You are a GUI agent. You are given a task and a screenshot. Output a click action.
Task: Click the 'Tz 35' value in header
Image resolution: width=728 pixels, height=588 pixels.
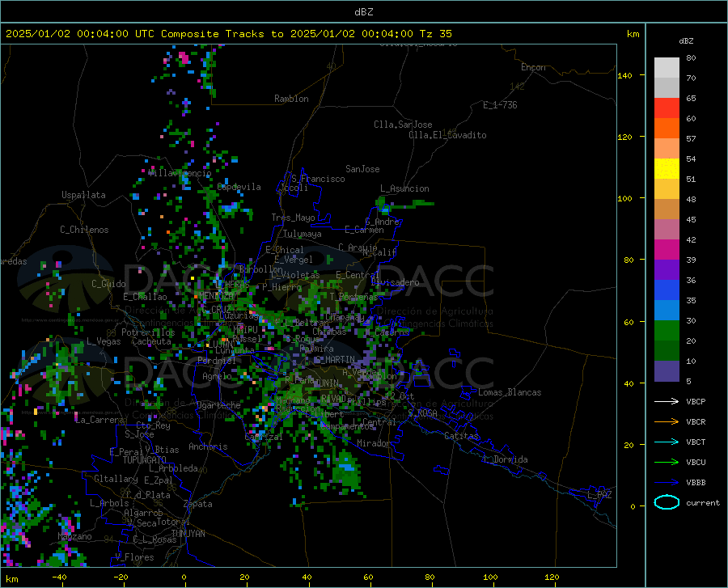pos(435,34)
